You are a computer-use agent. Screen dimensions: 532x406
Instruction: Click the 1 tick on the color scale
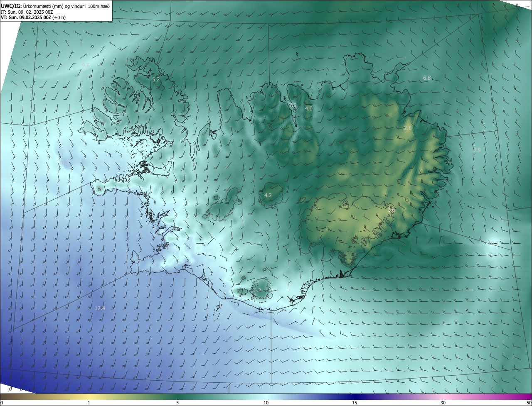pyautogui.click(x=89, y=403)
